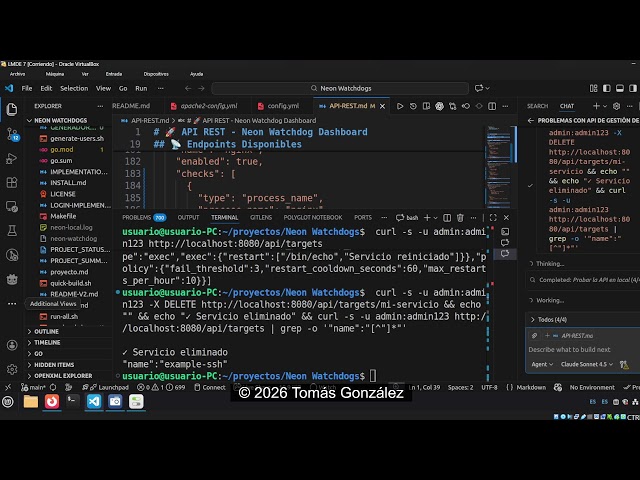Customize layout icon in the title bar
This screenshot has height=480, width=640.
tap(593, 88)
